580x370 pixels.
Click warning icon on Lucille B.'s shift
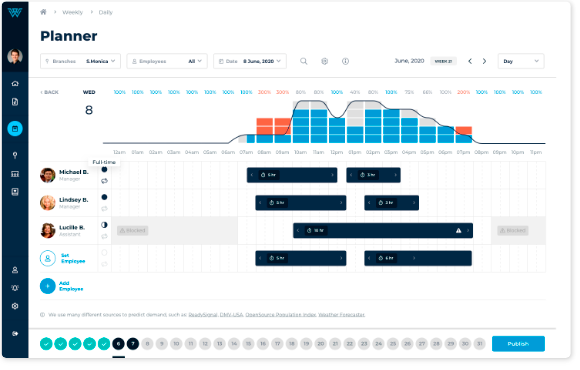tap(458, 231)
